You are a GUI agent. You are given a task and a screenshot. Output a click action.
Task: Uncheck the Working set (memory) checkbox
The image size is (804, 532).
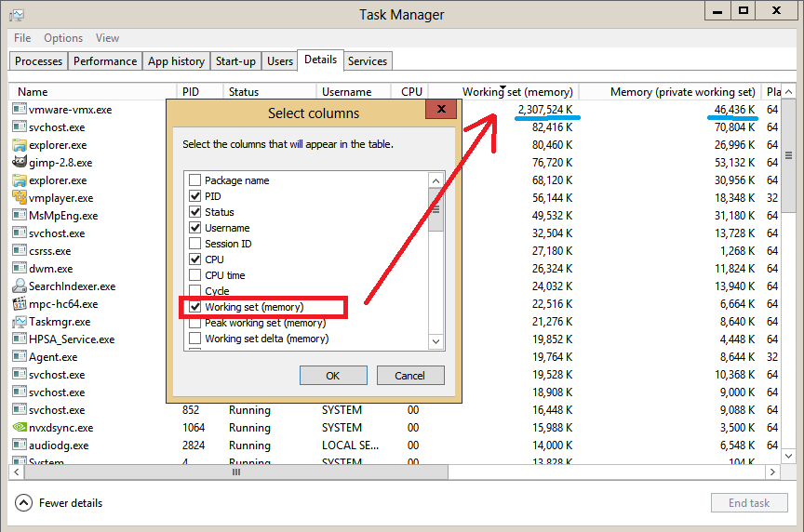click(194, 307)
